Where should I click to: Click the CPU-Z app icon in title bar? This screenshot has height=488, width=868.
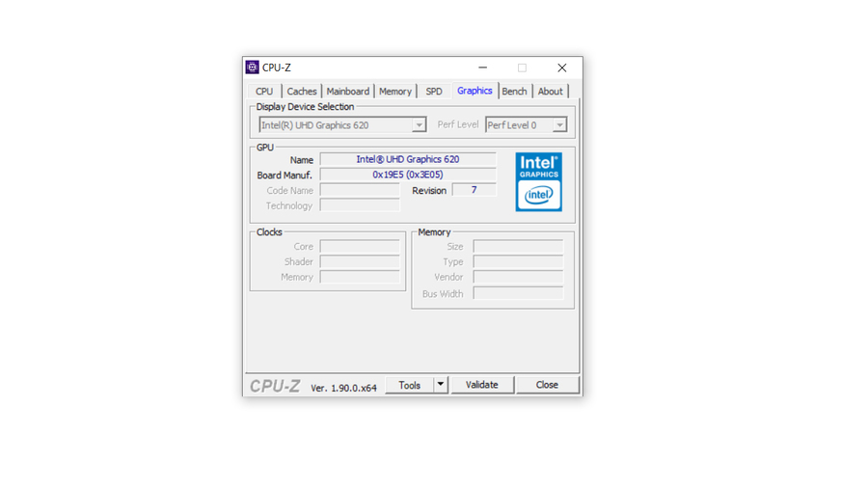pyautogui.click(x=252, y=68)
